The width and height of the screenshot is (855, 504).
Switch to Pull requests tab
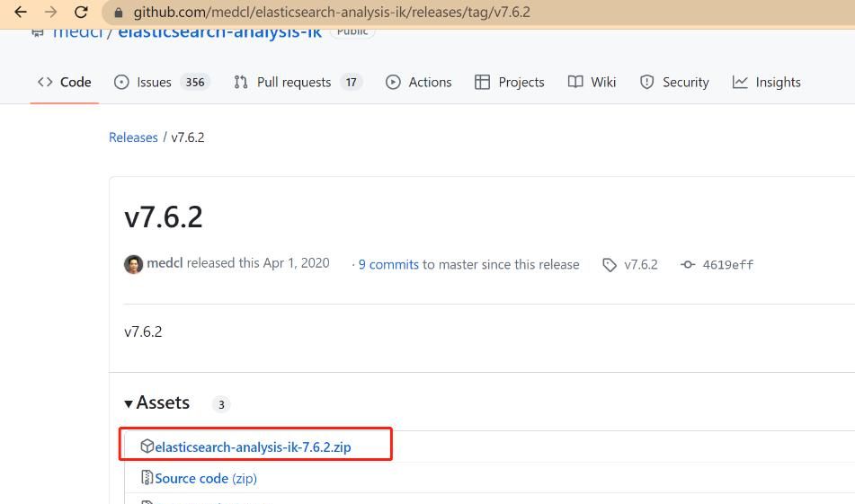click(298, 83)
